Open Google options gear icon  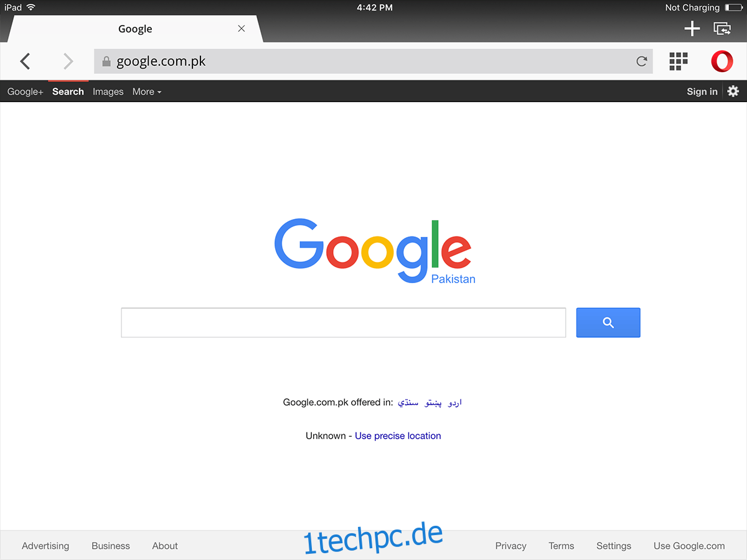coord(733,91)
